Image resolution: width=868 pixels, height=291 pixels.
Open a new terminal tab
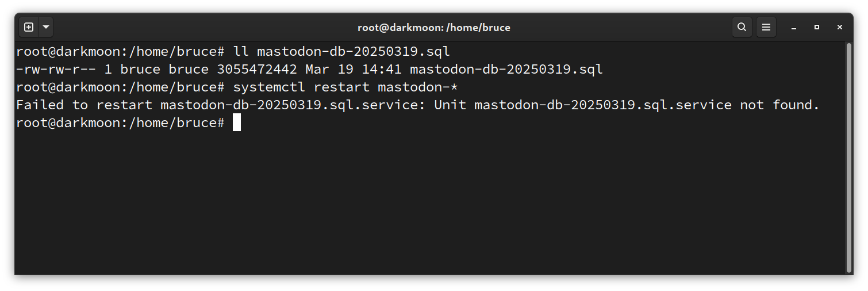click(x=29, y=27)
